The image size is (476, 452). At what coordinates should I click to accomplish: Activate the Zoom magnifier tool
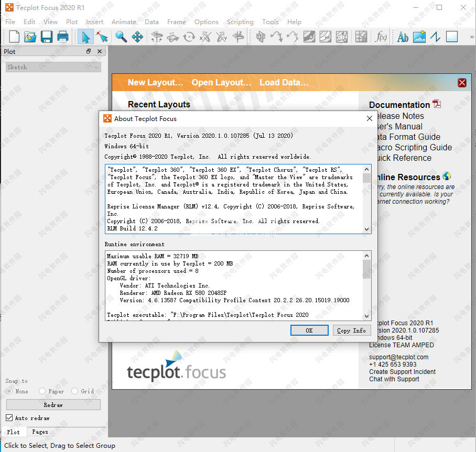(121, 37)
